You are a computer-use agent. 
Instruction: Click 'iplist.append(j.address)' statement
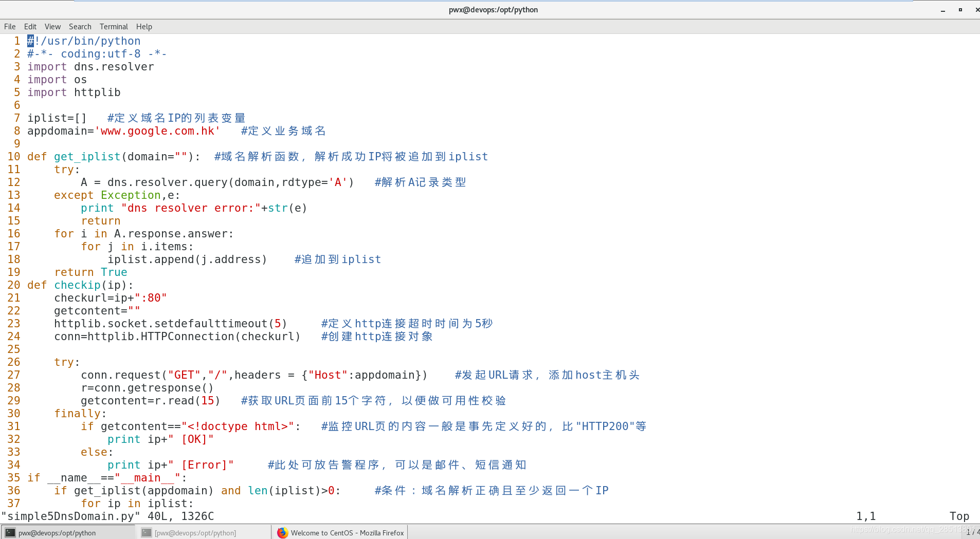pyautogui.click(x=187, y=259)
